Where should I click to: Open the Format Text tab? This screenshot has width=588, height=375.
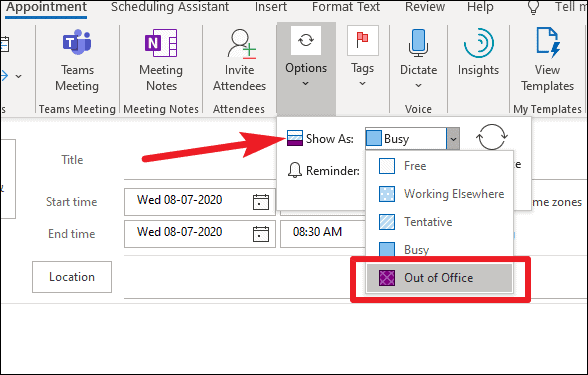[x=346, y=7]
